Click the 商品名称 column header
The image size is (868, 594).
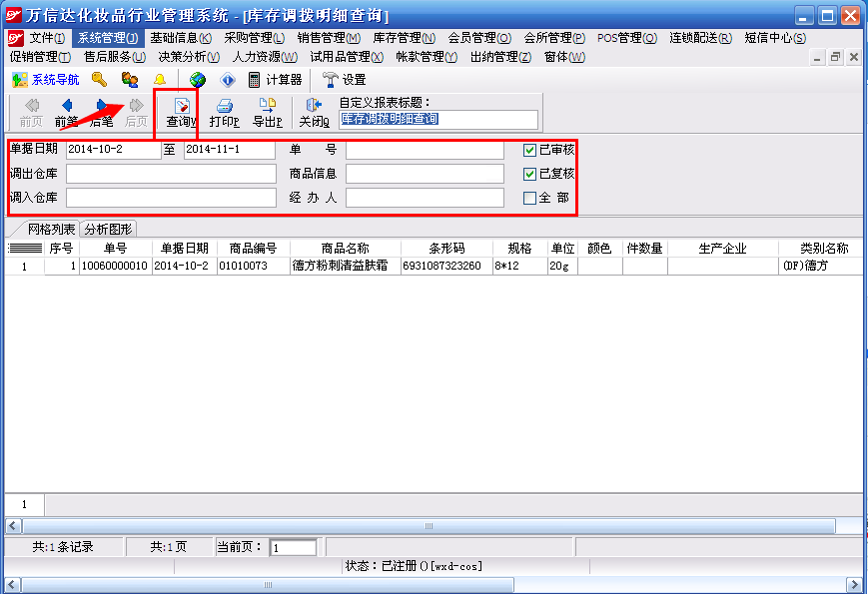click(345, 249)
